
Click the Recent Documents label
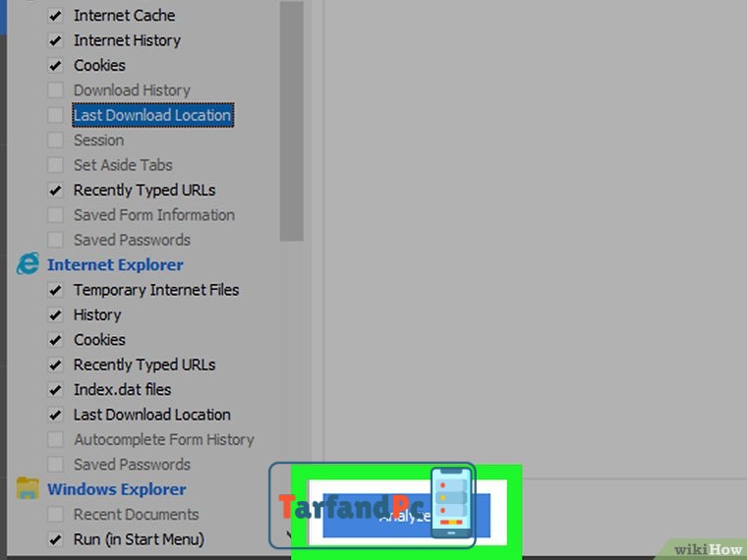[x=137, y=515]
